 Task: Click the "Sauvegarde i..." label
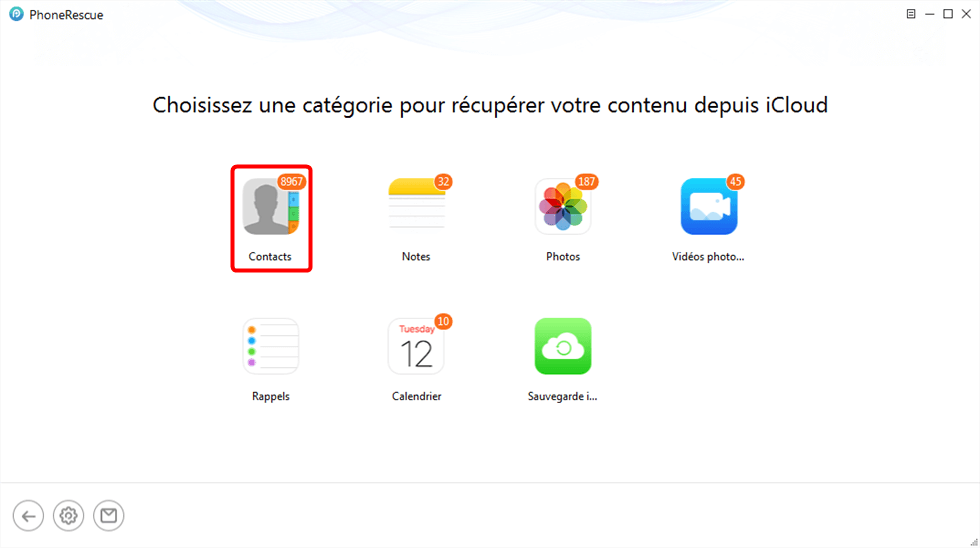[x=562, y=396]
